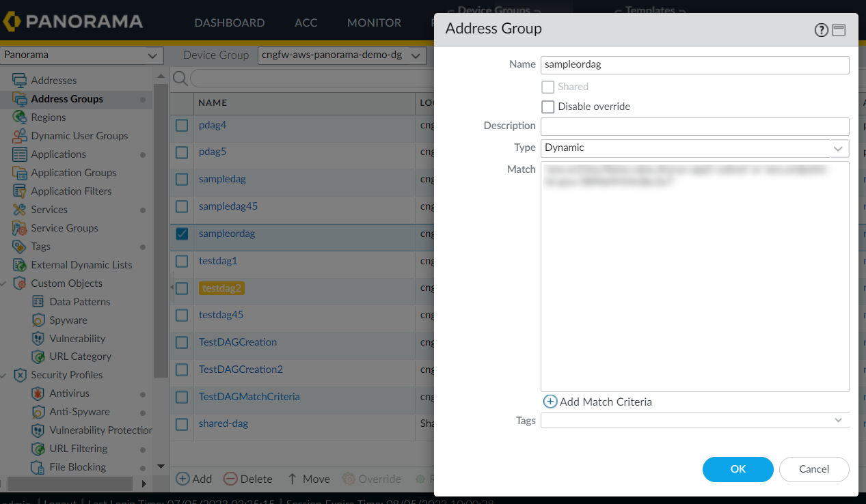Viewport: 866px width, 504px height.
Task: Open the Panorama context dropdown
Action: pos(81,55)
